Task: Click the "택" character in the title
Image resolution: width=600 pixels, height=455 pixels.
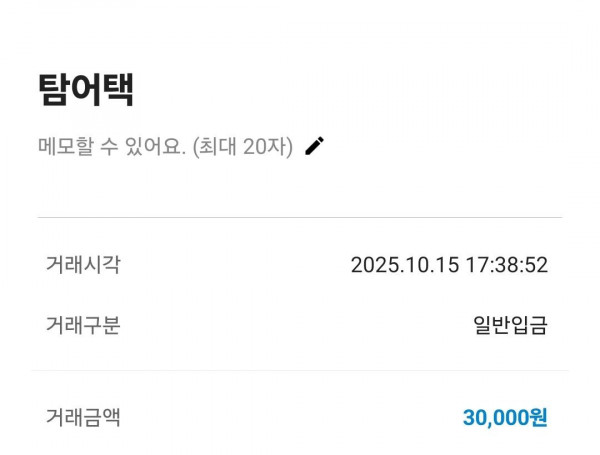Action: (118, 89)
